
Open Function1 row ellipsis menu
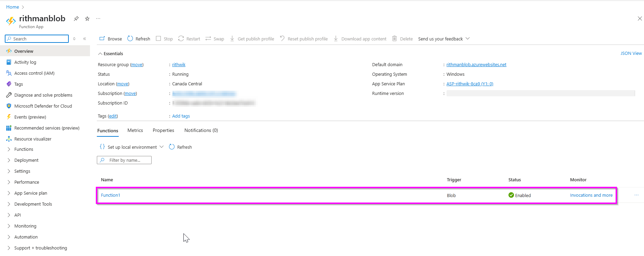[x=636, y=195]
